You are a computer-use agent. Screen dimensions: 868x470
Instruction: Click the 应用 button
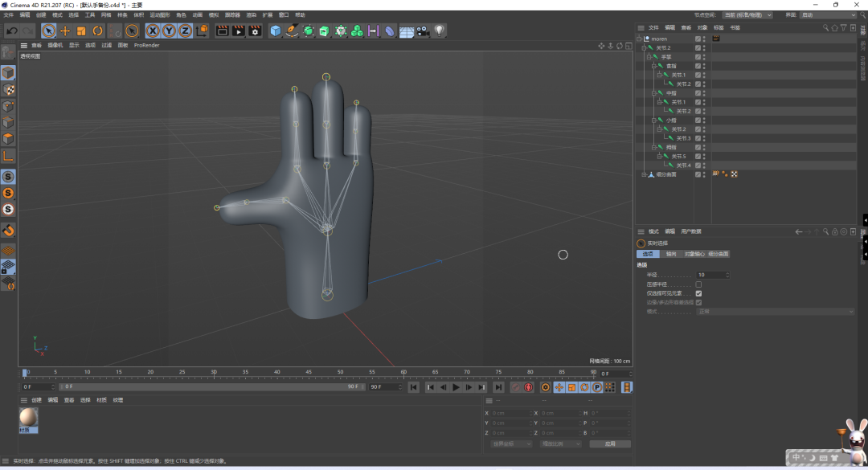pyautogui.click(x=609, y=443)
